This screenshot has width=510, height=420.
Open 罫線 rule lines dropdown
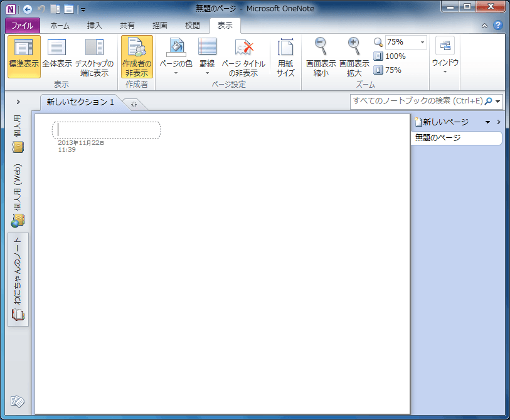[x=207, y=56]
